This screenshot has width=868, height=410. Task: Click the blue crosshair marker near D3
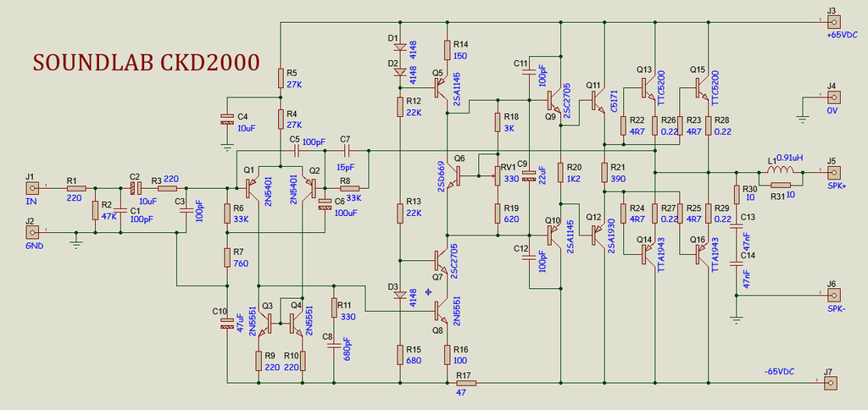click(x=427, y=291)
